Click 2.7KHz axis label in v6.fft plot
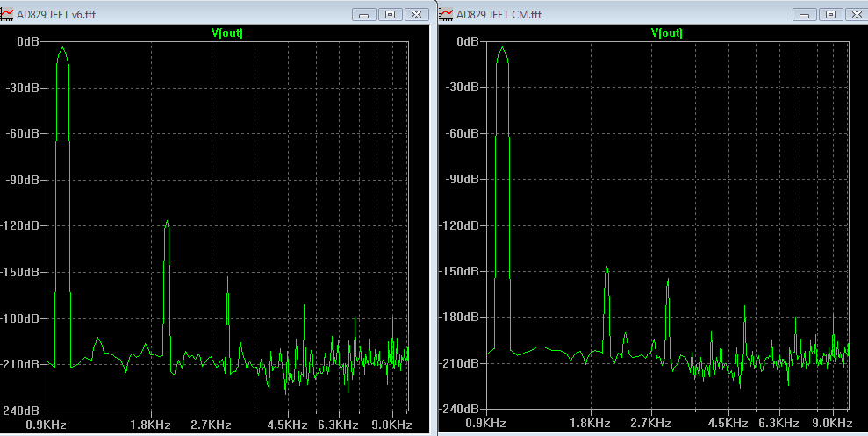Screen dimensions: 868x436 pyautogui.click(x=211, y=425)
